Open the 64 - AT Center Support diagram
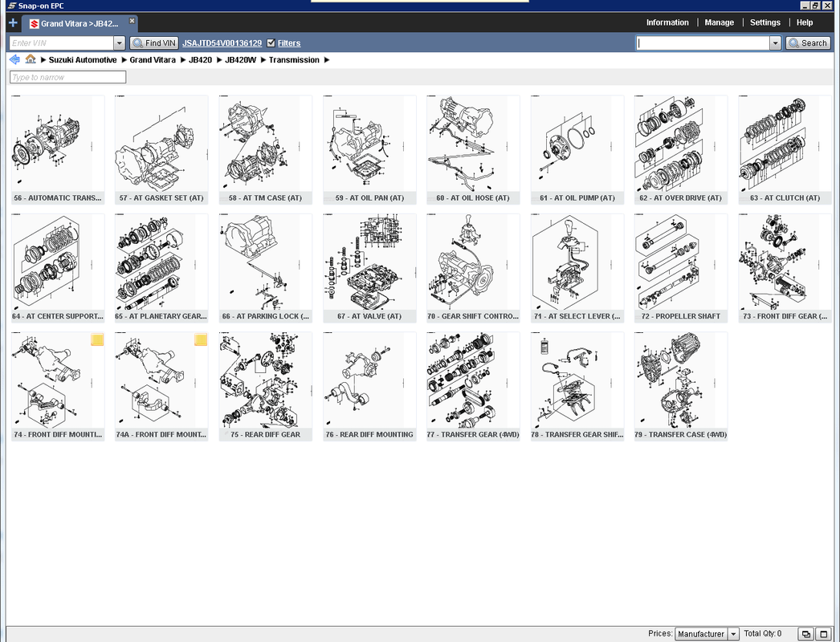Image resolution: width=840 pixels, height=642 pixels. coord(58,268)
